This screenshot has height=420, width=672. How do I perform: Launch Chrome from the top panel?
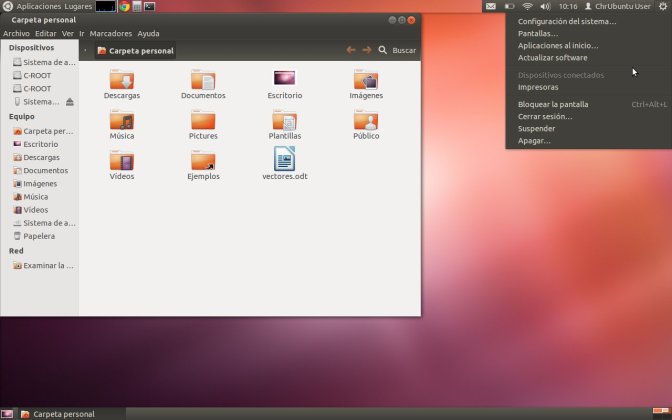(x=124, y=6)
